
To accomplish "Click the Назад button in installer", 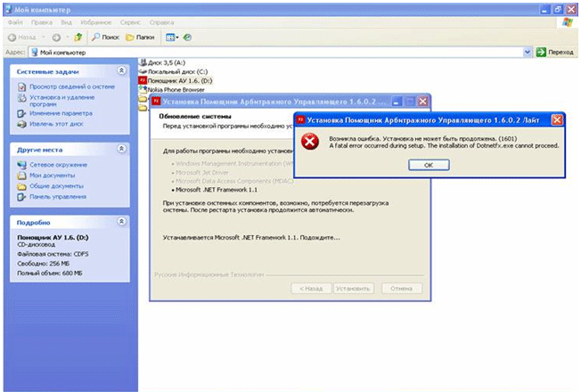I will (x=311, y=289).
